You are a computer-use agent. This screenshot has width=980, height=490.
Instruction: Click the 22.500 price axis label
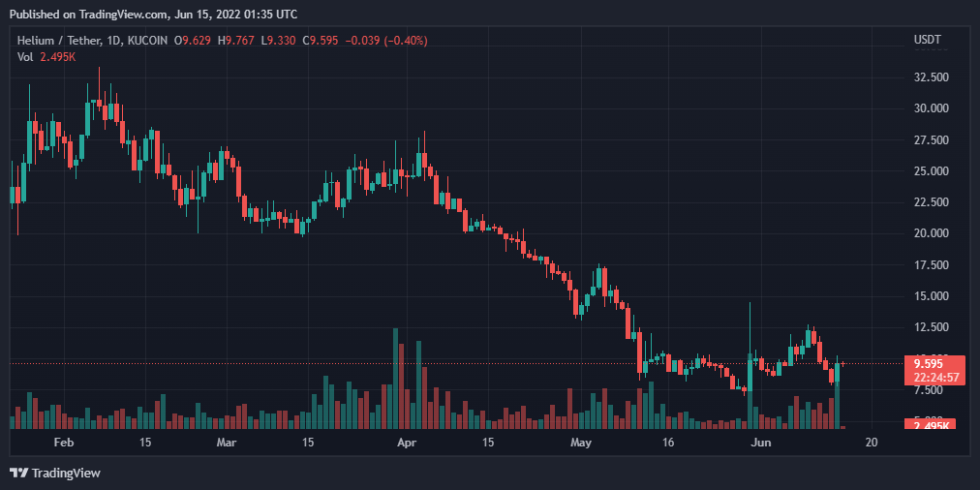click(932, 202)
